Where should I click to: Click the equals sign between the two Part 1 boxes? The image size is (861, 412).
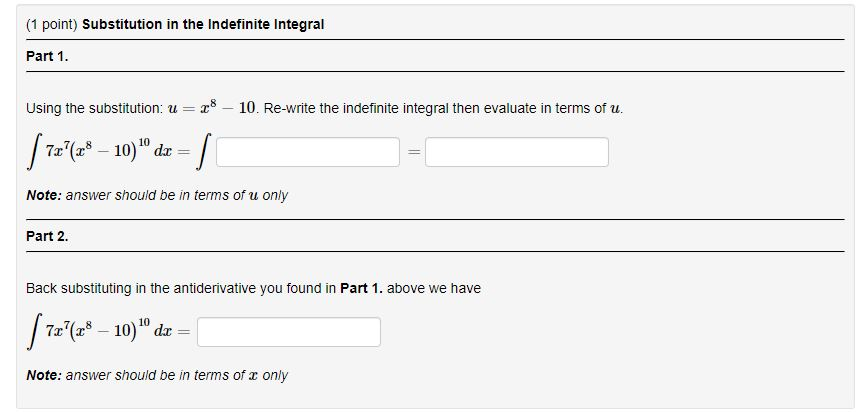point(412,153)
